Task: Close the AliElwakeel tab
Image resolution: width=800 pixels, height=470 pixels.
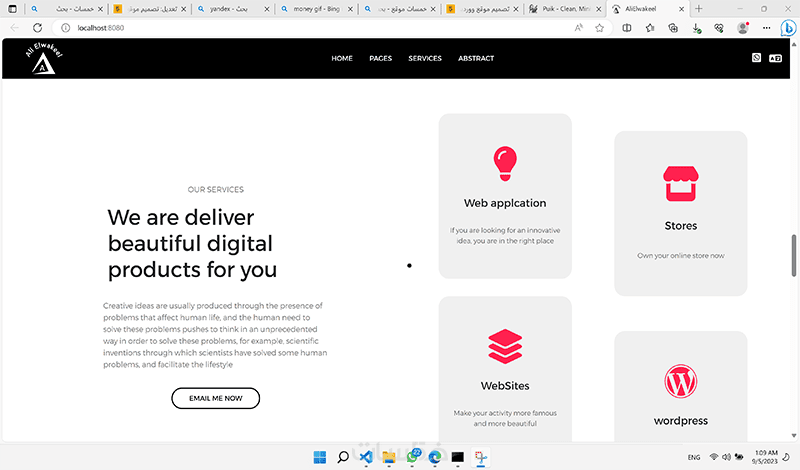Action: coord(681,9)
